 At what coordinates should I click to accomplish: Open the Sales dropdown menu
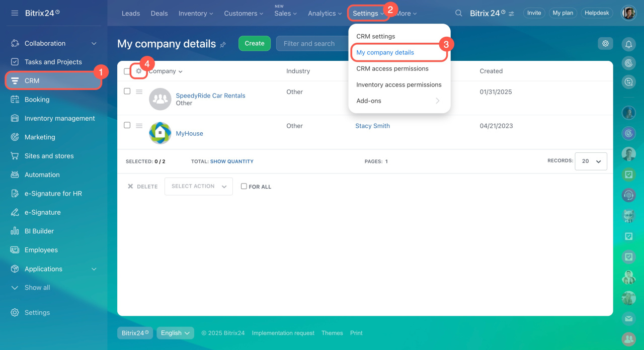click(x=285, y=14)
